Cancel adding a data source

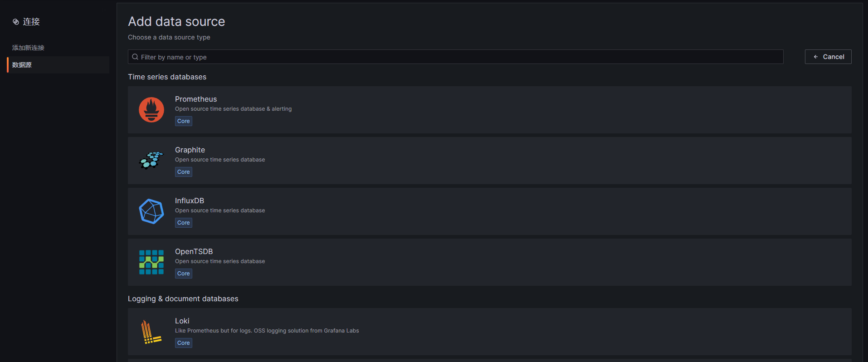pos(828,57)
